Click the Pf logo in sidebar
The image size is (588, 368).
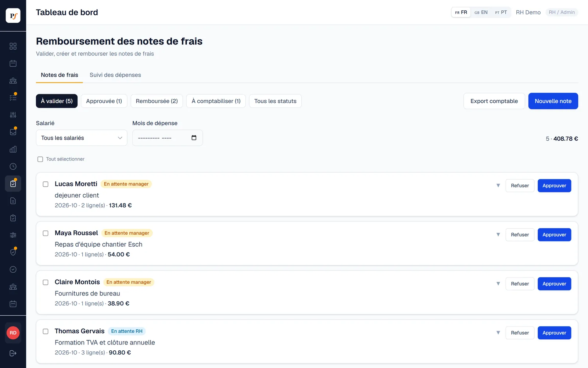(13, 16)
